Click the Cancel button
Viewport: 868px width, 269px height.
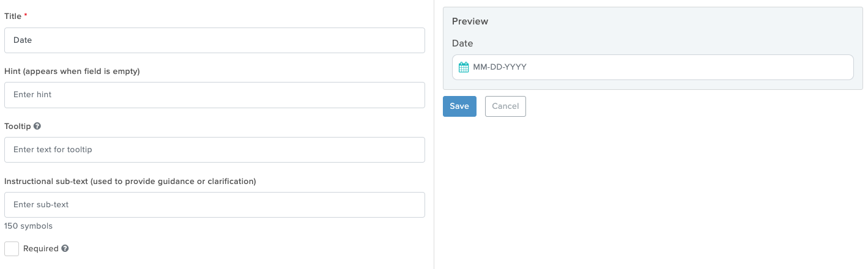[505, 106]
